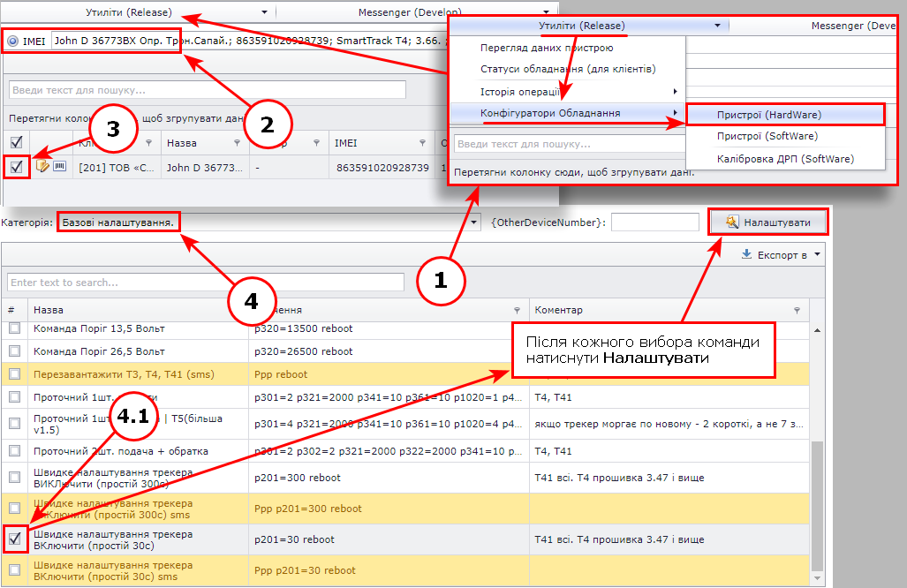Click the Ppp p201=30 reboot value cell
The height and width of the screenshot is (588, 907).
389,570
